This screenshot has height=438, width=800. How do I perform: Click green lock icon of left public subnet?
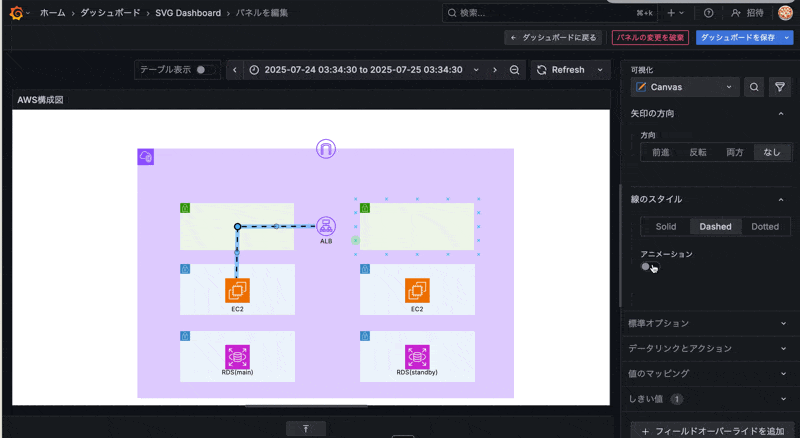coord(185,208)
